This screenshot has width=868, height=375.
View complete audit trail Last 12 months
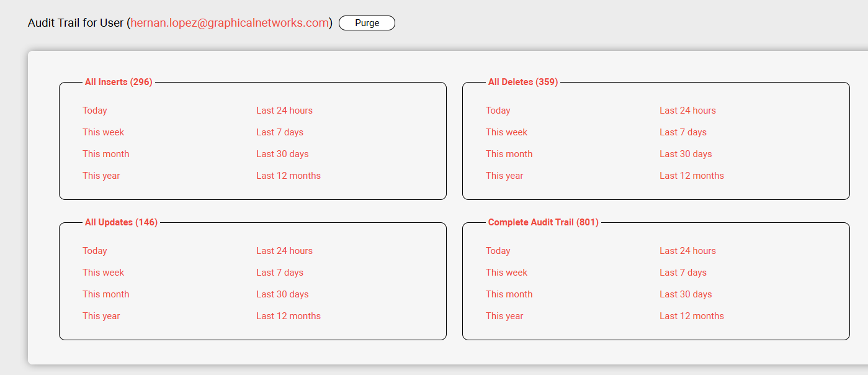pyautogui.click(x=692, y=316)
